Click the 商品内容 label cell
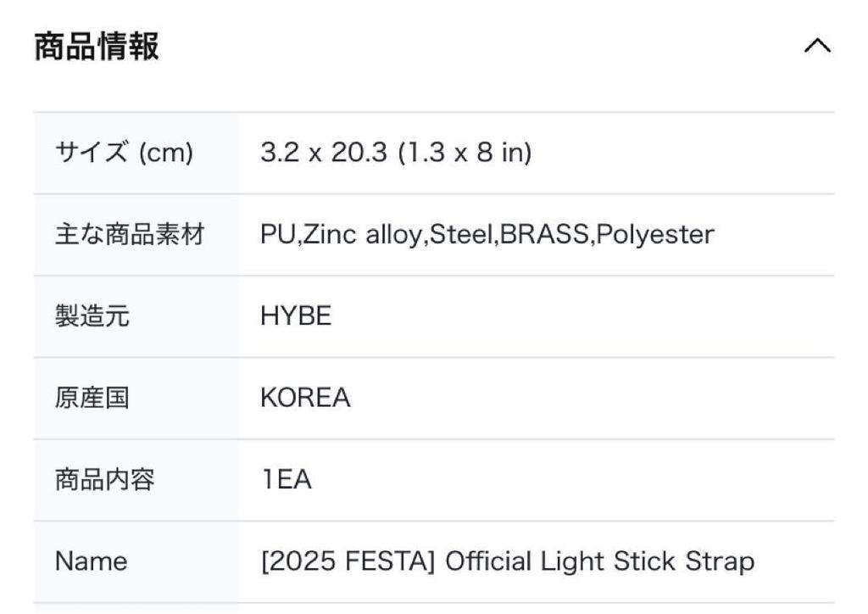The height and width of the screenshot is (614, 868). [x=105, y=480]
